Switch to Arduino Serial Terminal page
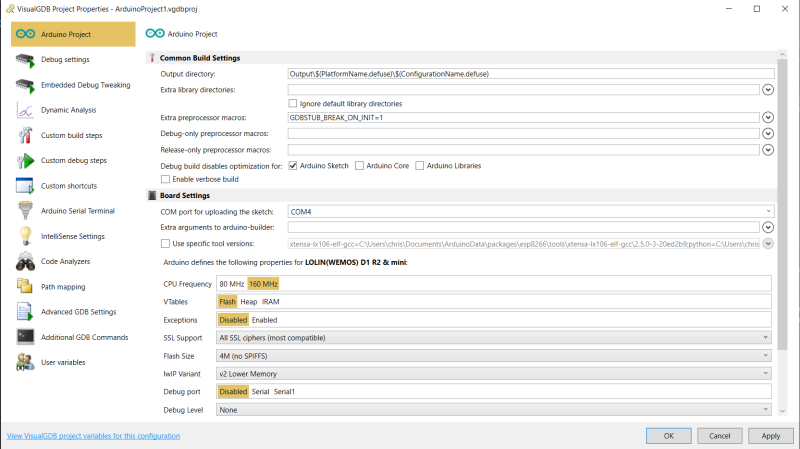The image size is (800, 449). pos(73,211)
